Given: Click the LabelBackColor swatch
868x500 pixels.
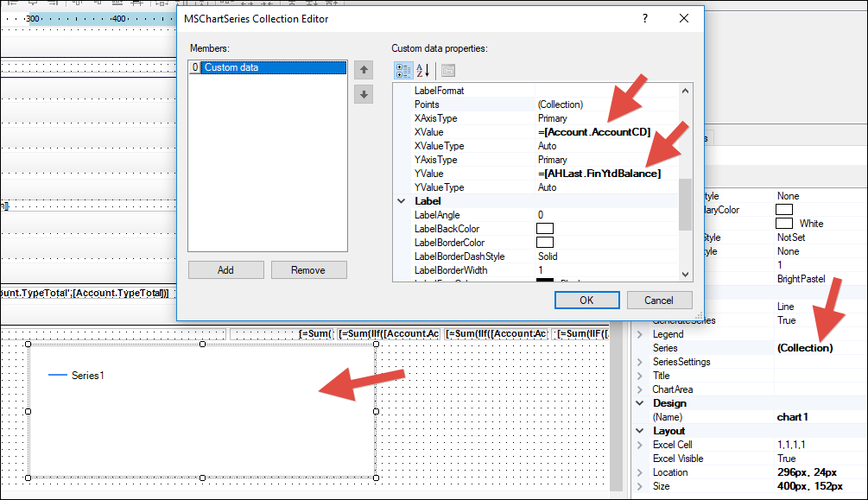Looking at the screenshot, I should pyautogui.click(x=545, y=229).
